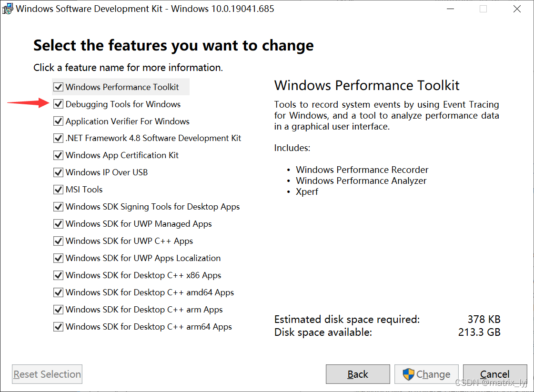Select the Windows IP Over USB feature name
Screen dimensions: 534x392
click(x=107, y=172)
